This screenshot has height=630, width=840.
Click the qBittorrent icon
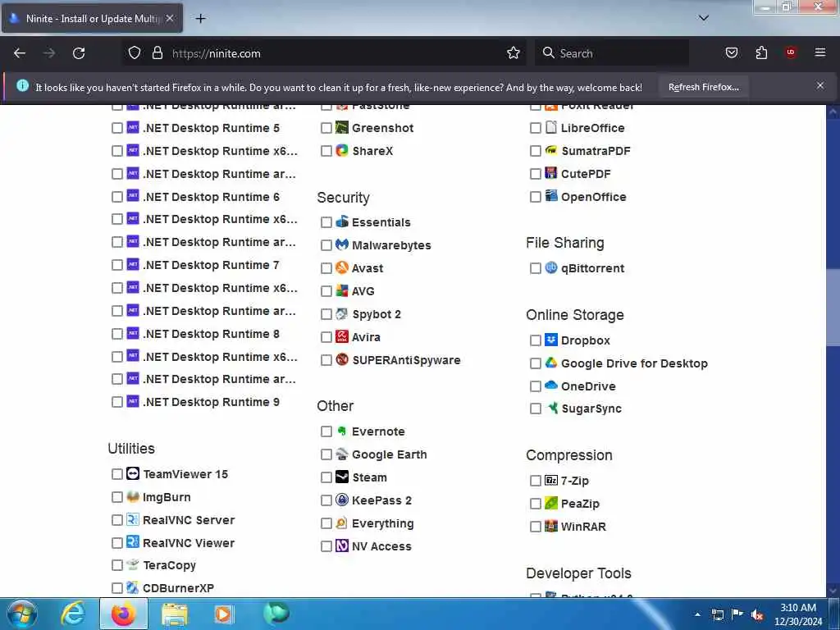(551, 267)
